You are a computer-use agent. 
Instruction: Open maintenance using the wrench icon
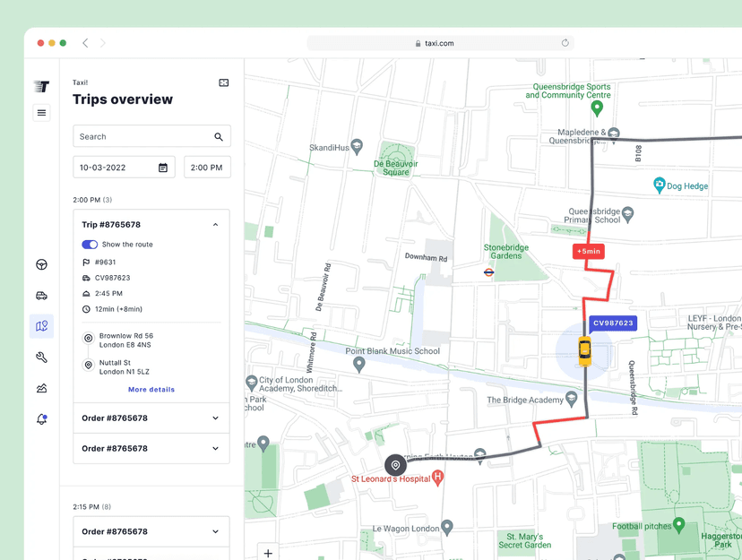tap(41, 357)
